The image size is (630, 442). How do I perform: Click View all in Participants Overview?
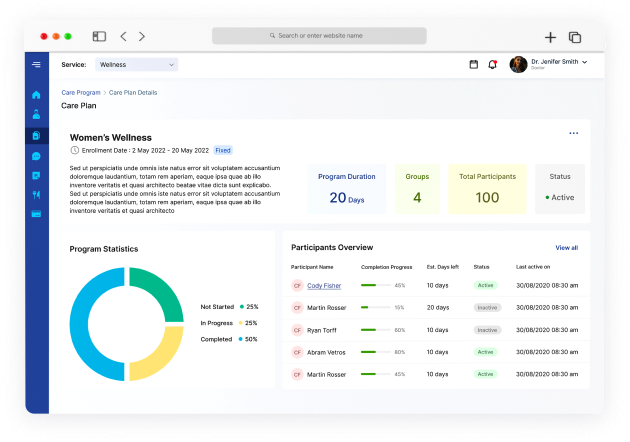tap(566, 247)
